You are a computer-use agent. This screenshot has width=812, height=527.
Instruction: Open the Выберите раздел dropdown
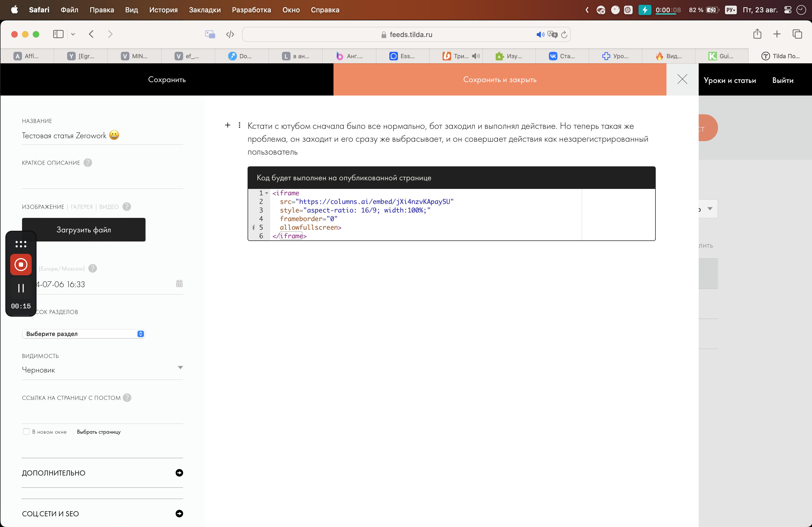[x=84, y=334]
